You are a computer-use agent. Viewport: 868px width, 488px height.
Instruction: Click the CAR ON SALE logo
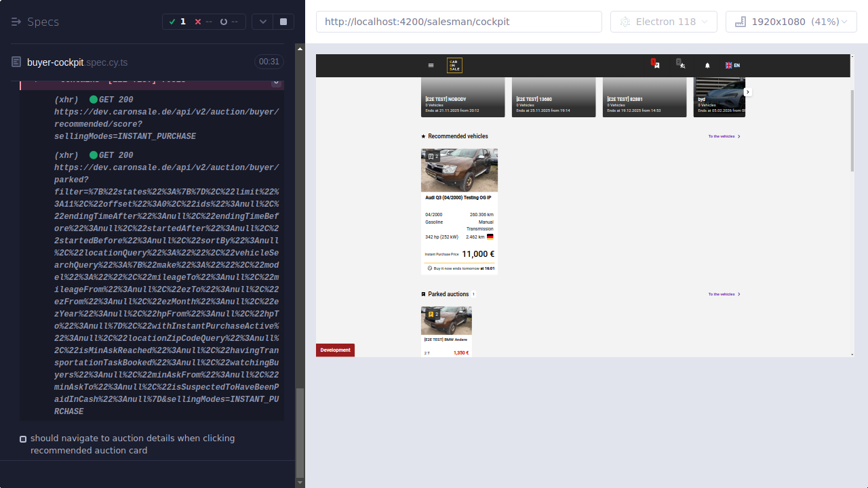(454, 65)
